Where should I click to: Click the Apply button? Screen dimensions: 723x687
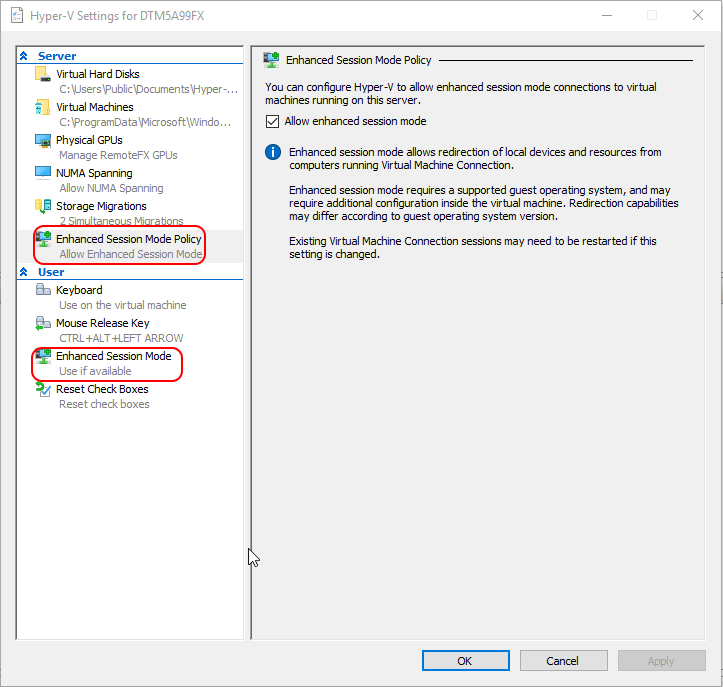tap(662, 661)
